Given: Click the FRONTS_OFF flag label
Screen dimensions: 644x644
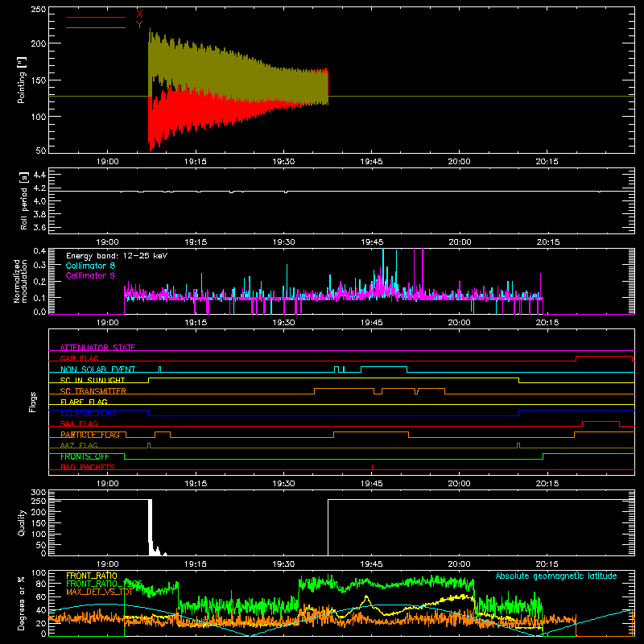Looking at the screenshot, I should 85,456.
